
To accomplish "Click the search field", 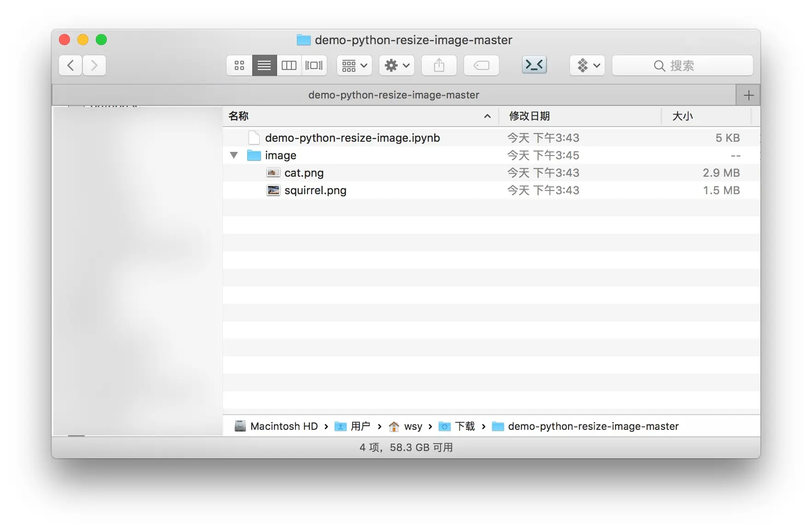I will pyautogui.click(x=683, y=65).
